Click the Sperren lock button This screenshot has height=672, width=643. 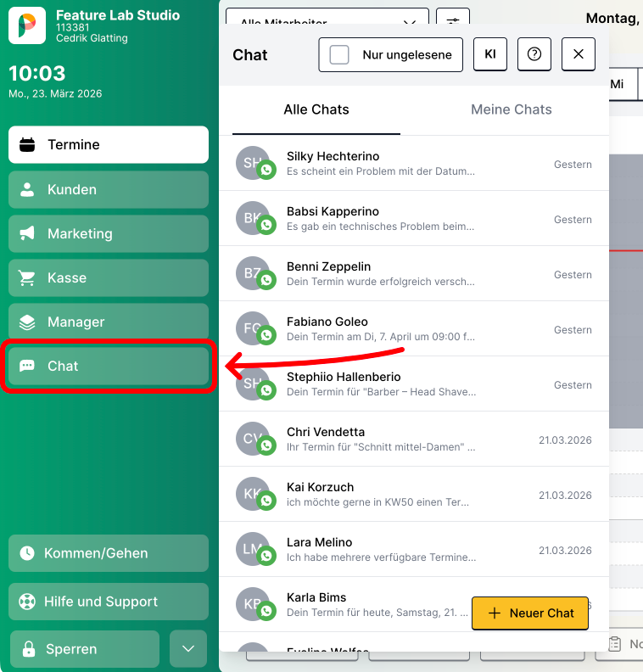point(84,649)
